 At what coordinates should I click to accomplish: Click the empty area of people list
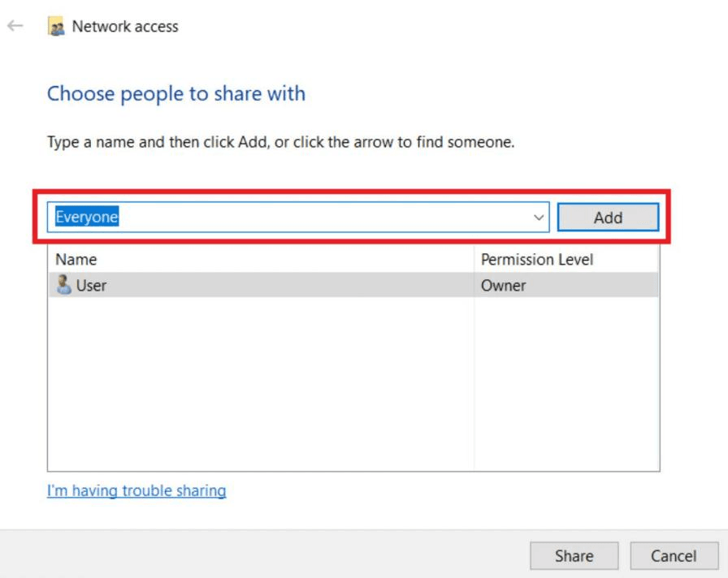point(260,382)
